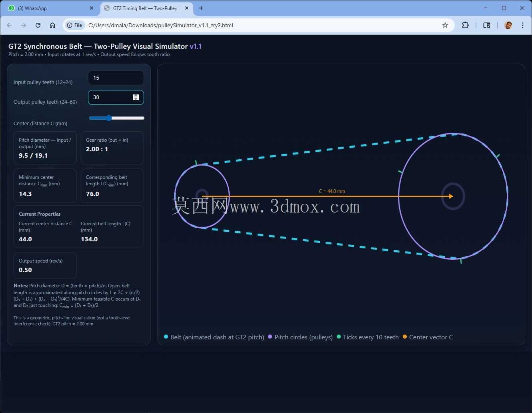Click the Belt legend cyan dot
Viewport: 532px width, 413px height.
click(166, 337)
